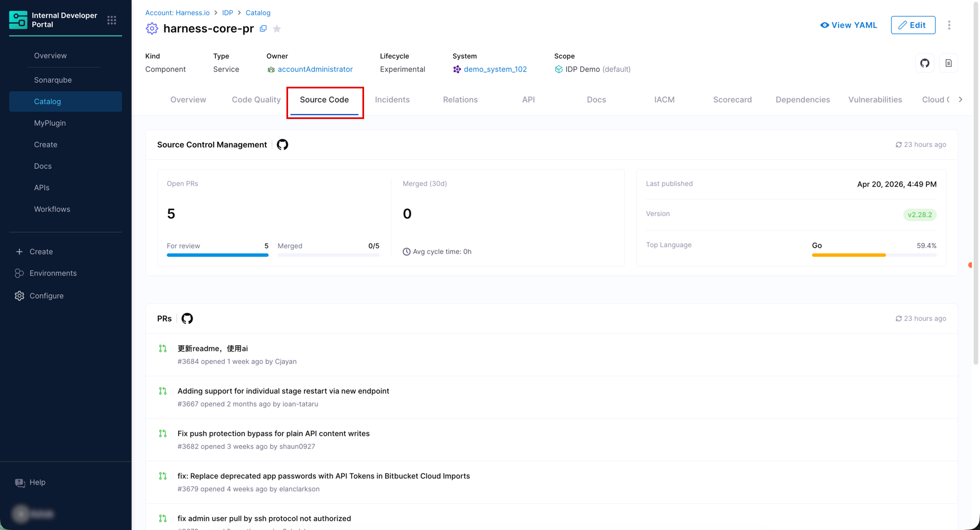Go to the Docs tab
980x530 pixels.
[597, 100]
